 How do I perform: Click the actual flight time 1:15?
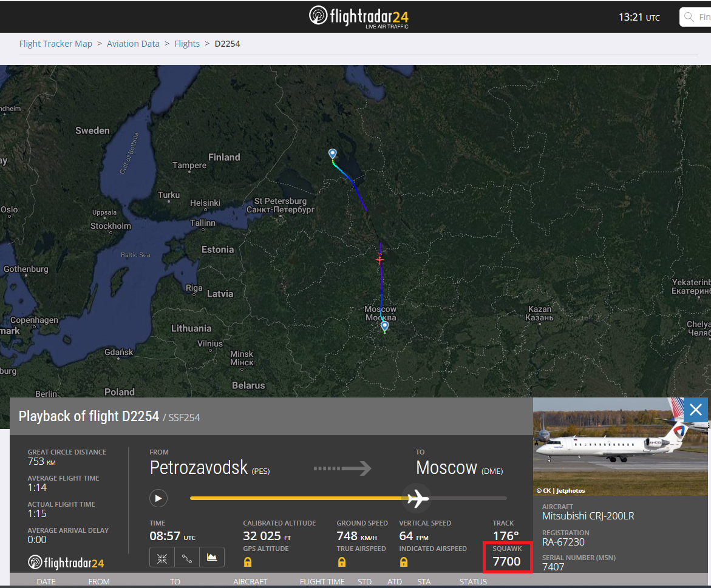point(37,514)
